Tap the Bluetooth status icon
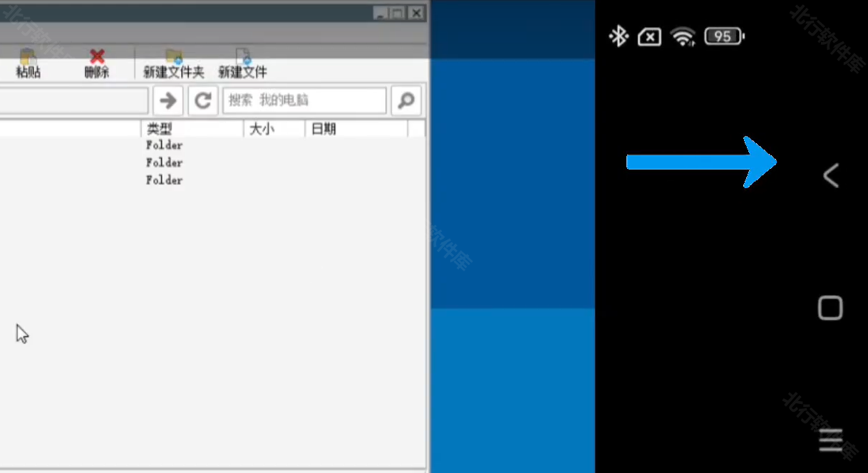The width and height of the screenshot is (868, 473). pyautogui.click(x=618, y=36)
